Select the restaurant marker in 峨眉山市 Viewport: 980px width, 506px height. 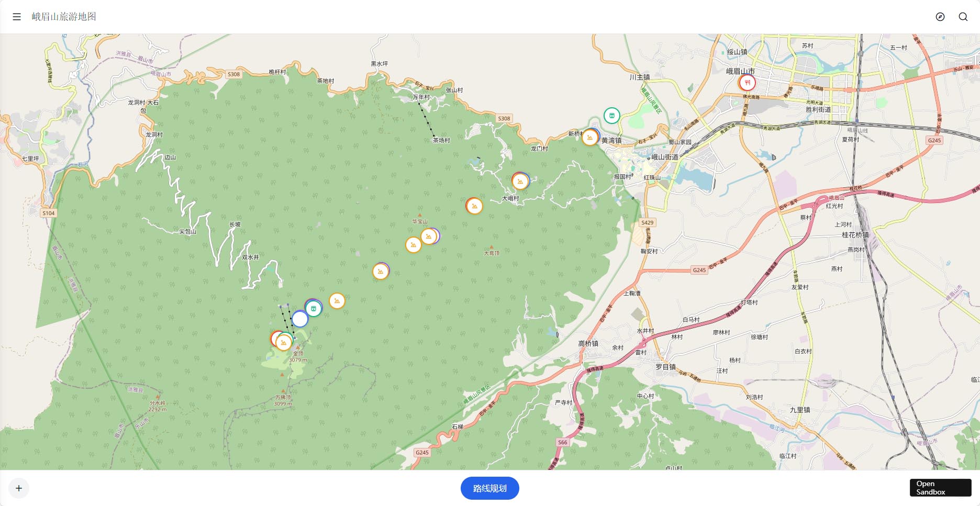pyautogui.click(x=747, y=83)
